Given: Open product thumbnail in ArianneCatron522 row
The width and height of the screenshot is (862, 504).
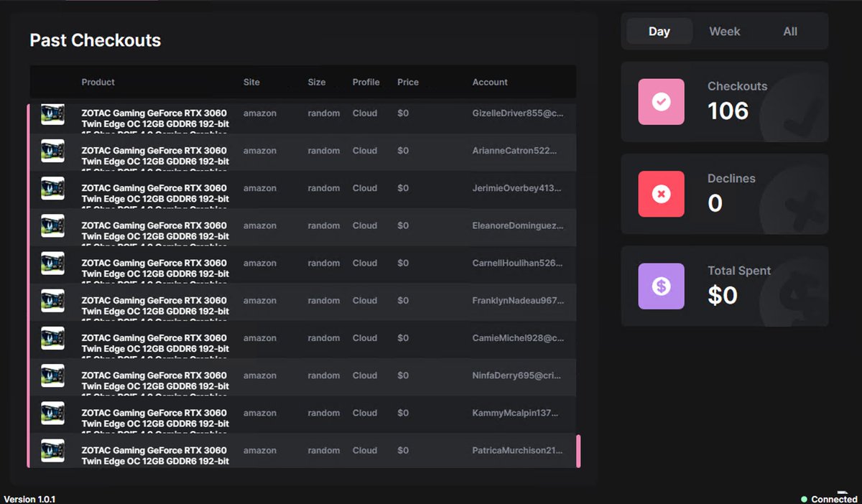Looking at the screenshot, I should (x=52, y=151).
